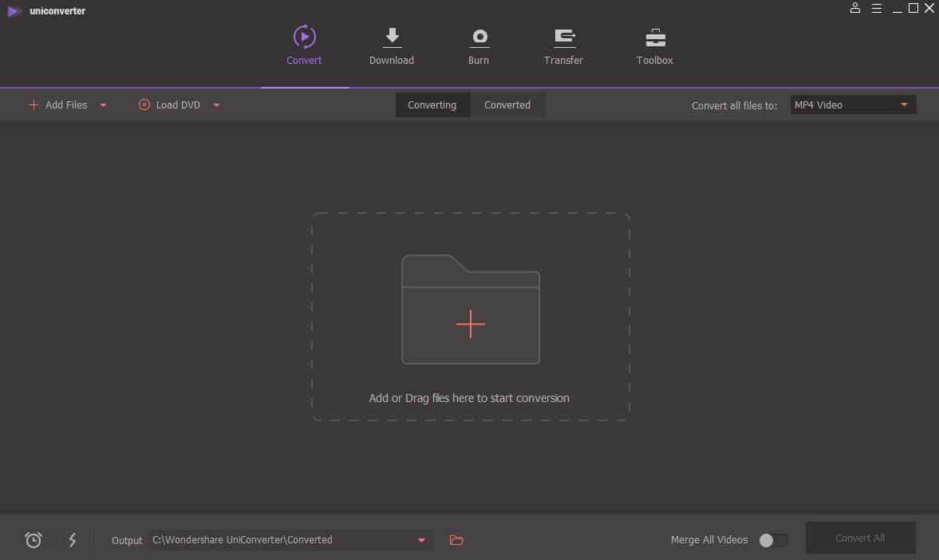Open the schedule clock icon near Output

[33, 540]
